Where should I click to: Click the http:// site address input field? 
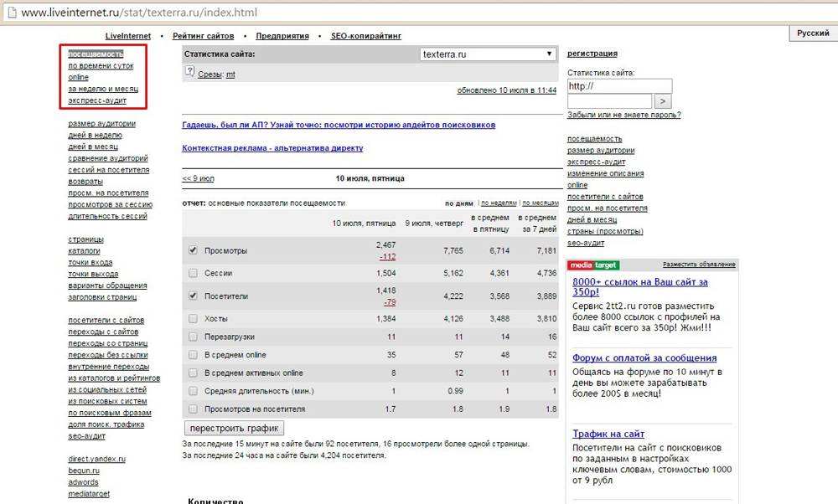[x=619, y=86]
